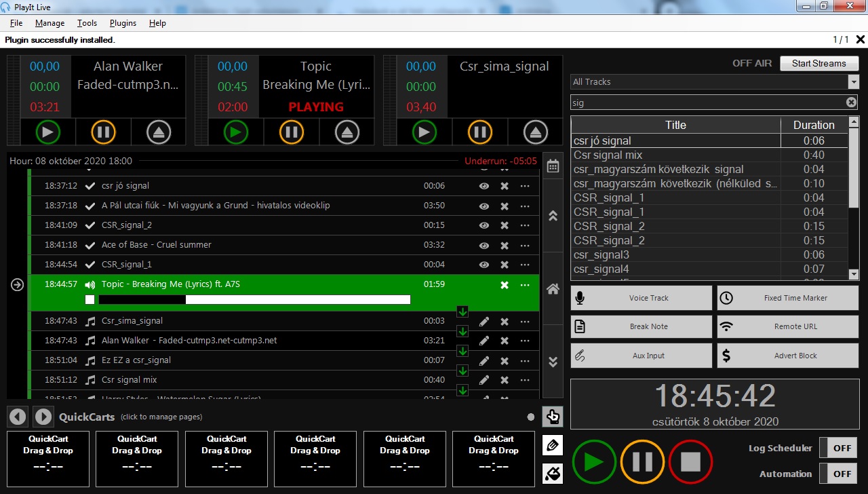Edit the Alan Walker Faded playlist item
This screenshot has width=868, height=494.
484,341
